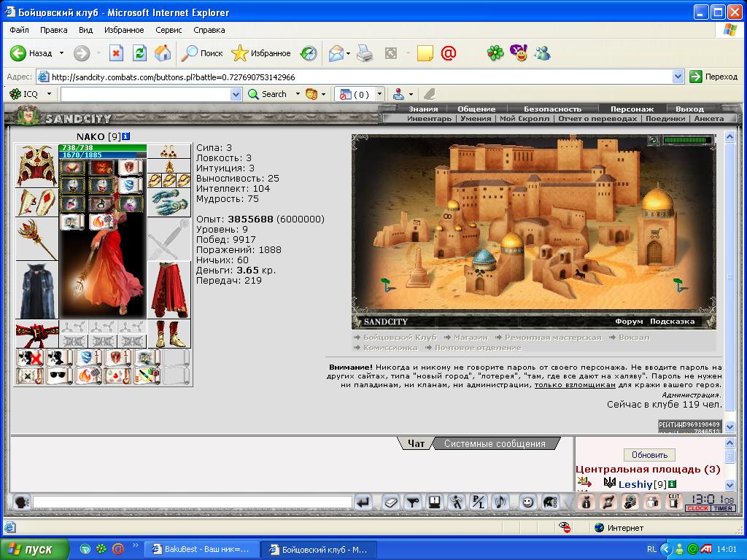The image size is (747, 560).
Task: Click the red helmet equipment slot
Action: 36,166
